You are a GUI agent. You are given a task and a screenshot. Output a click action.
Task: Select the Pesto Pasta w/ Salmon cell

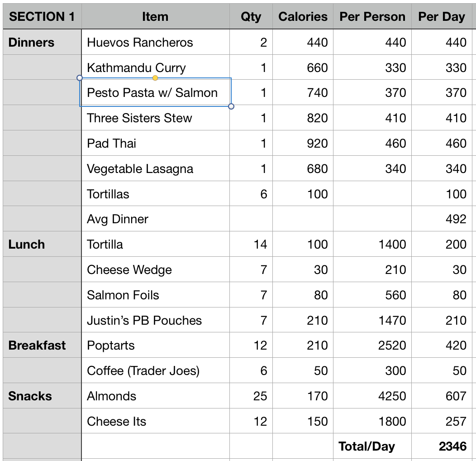(x=152, y=93)
